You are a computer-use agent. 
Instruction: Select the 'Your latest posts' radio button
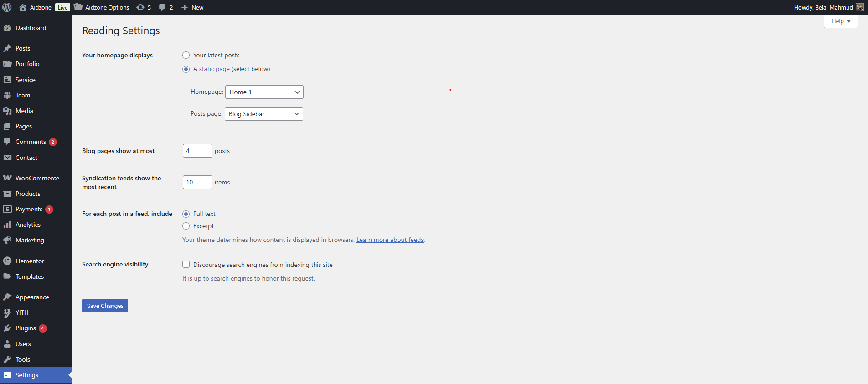186,55
